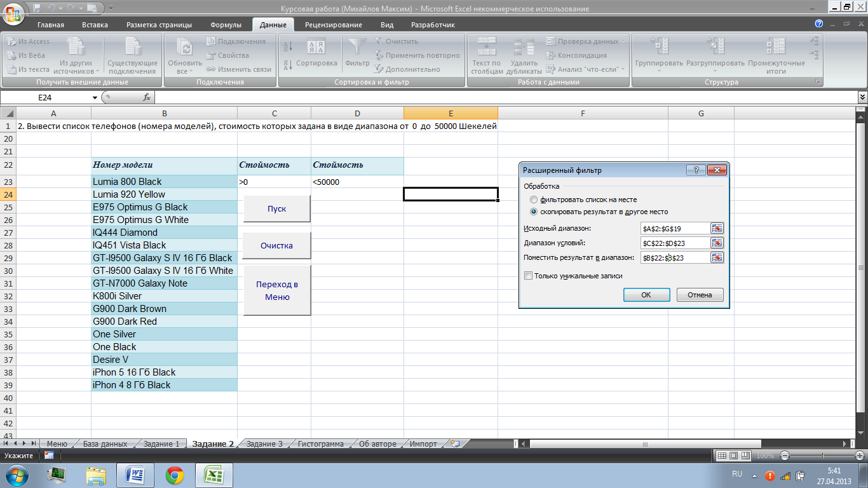This screenshot has width=868, height=488.
Task: Open the Формулы ribbon tab
Action: click(x=226, y=25)
